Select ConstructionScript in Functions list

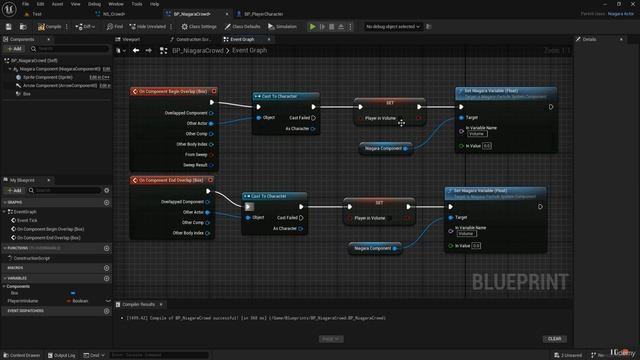point(31,258)
